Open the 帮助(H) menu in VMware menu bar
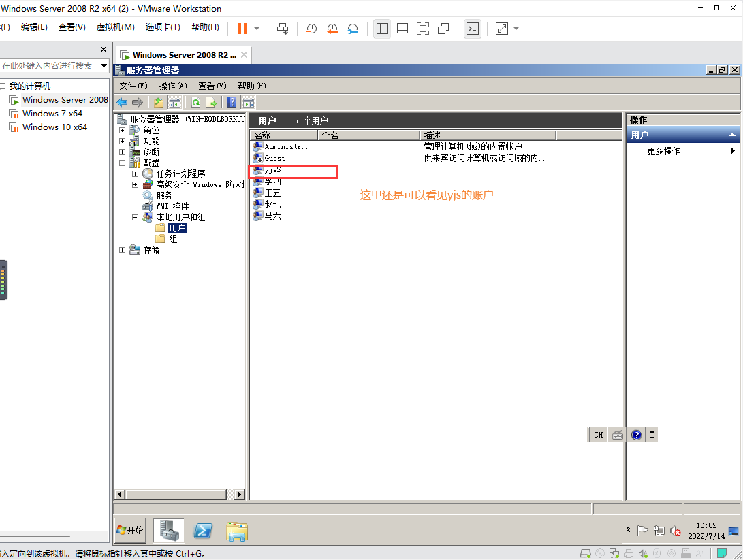The width and height of the screenshot is (743, 560). pos(205,27)
